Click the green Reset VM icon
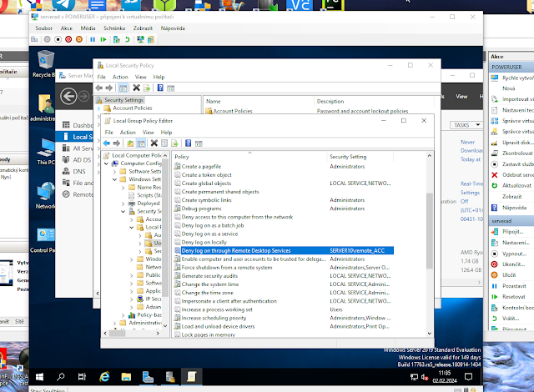 pos(103,39)
